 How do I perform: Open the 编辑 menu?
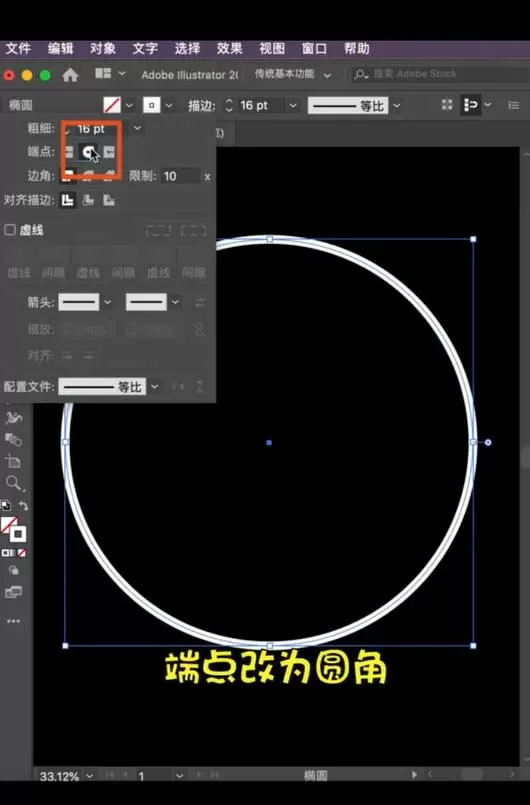coord(61,49)
